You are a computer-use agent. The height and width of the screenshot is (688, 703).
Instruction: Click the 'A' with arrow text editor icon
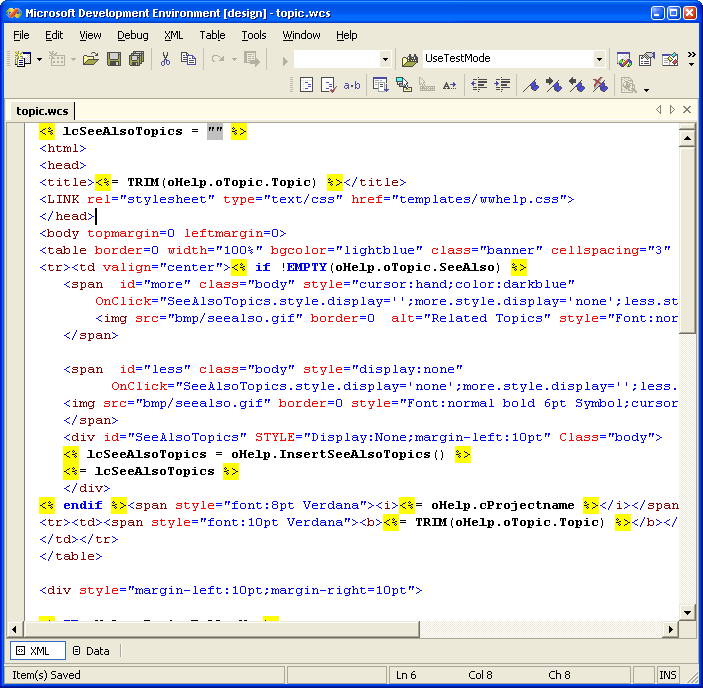click(x=449, y=85)
